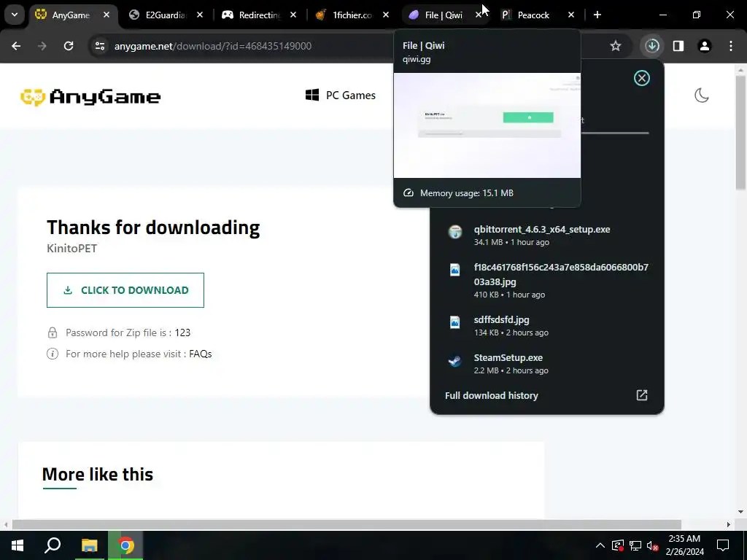The image size is (747, 560).
Task: Open qbittorrent_4.6.3_x64_setup.exe download
Action: (x=546, y=236)
